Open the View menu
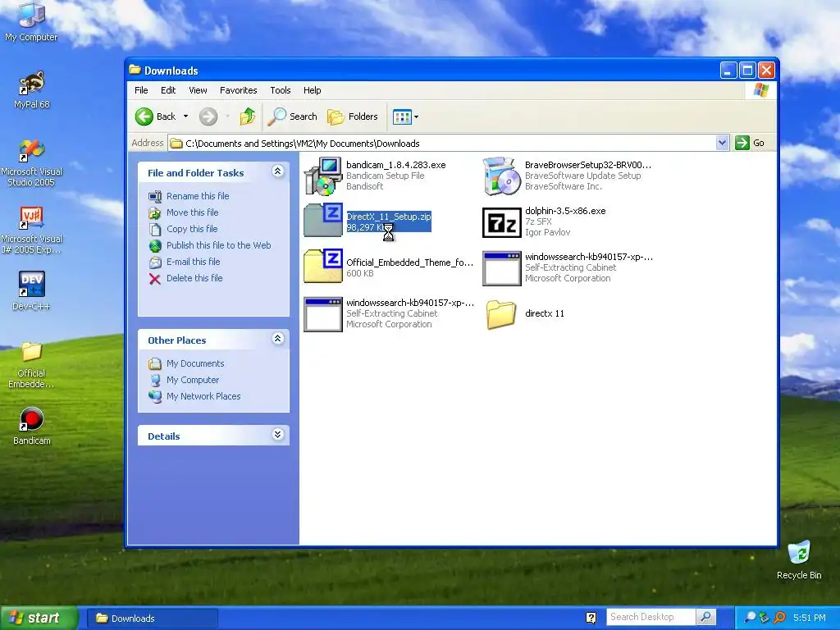 (198, 90)
